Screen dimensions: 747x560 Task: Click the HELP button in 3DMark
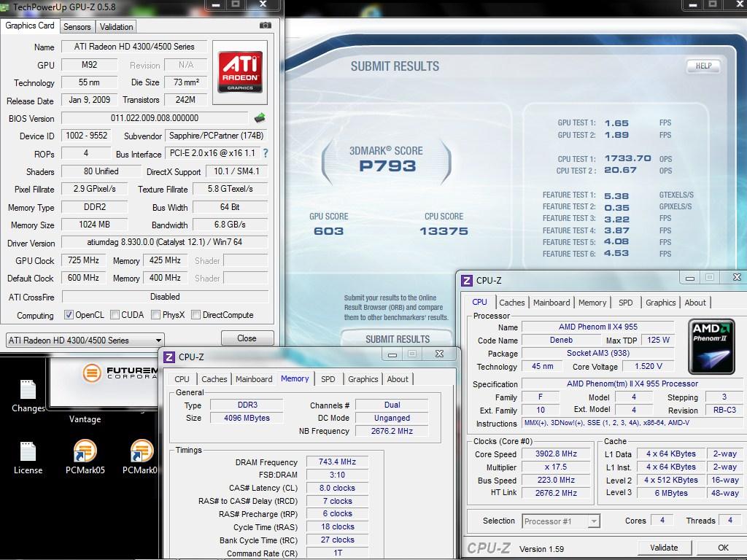pyautogui.click(x=703, y=66)
